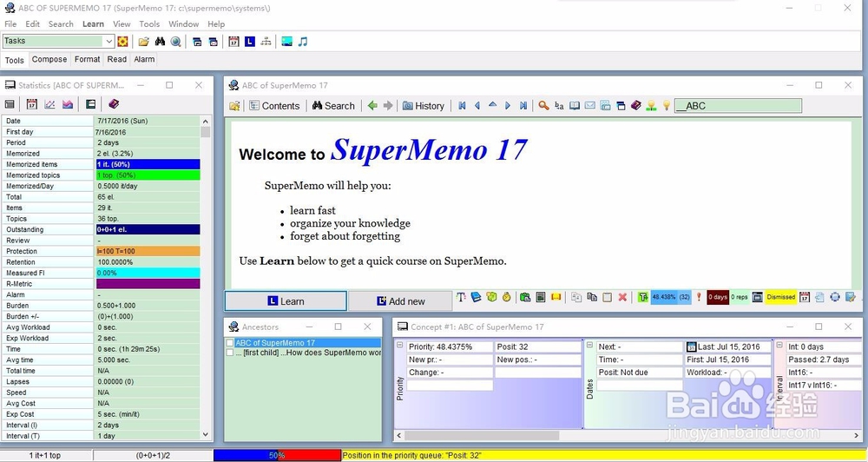Go to parent element with up triangle
The height and width of the screenshot is (462, 868).
[x=492, y=105]
